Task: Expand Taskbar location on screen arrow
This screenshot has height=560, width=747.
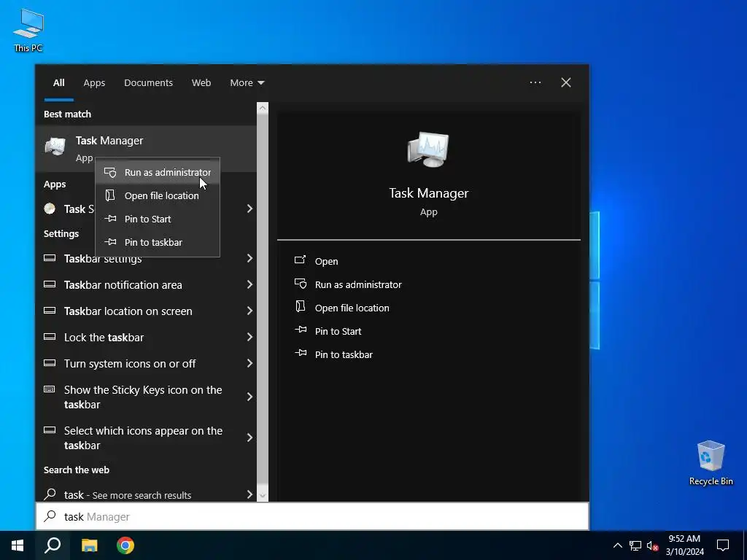Action: click(x=249, y=311)
